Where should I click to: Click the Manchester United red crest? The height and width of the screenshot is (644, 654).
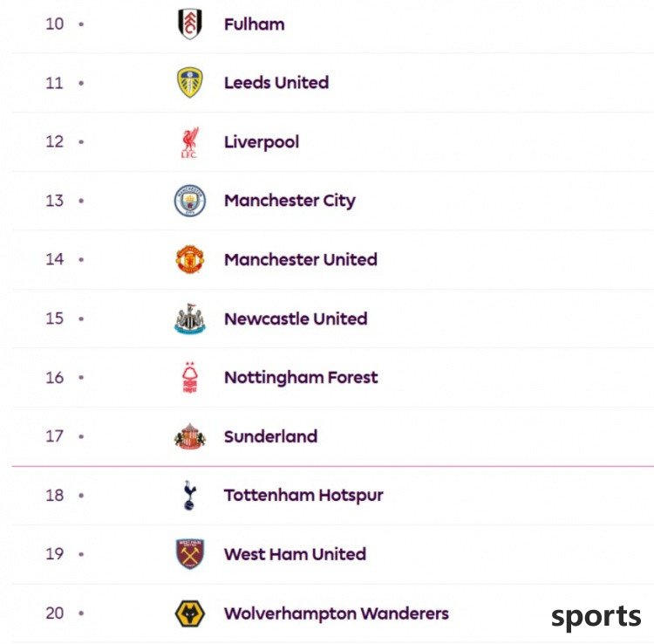pos(190,259)
